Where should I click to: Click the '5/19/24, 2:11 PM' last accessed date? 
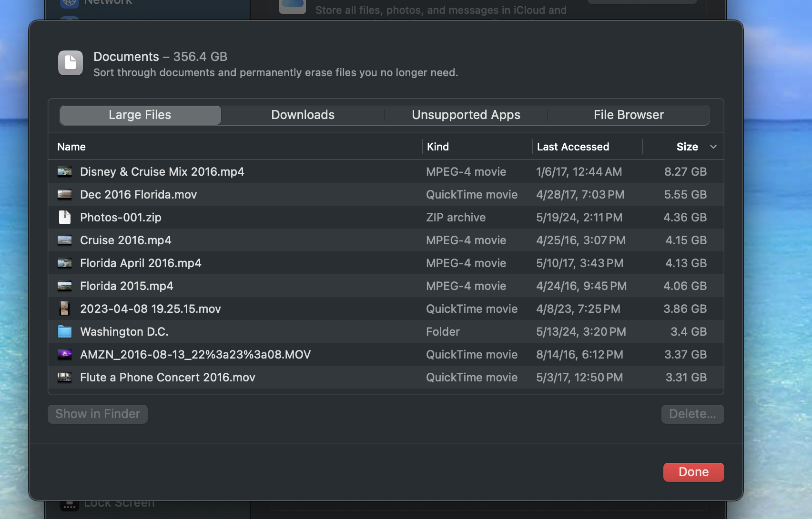pyautogui.click(x=579, y=217)
